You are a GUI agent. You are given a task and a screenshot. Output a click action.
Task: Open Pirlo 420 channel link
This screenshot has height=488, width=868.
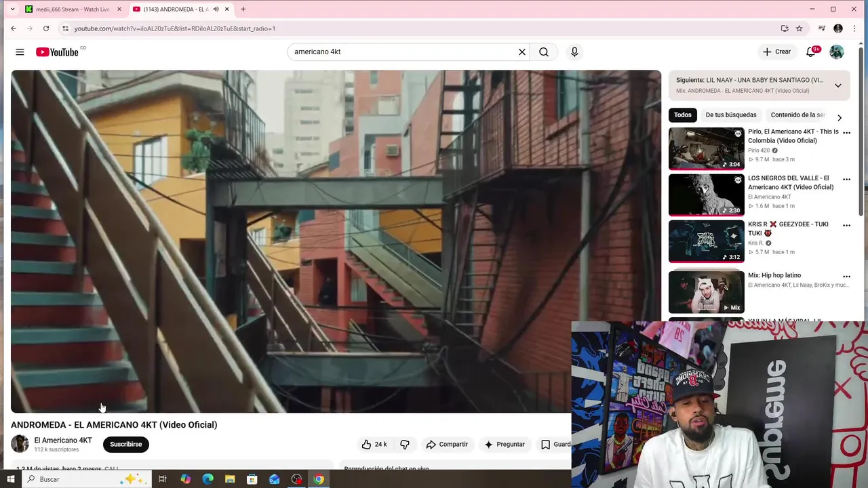pos(759,150)
